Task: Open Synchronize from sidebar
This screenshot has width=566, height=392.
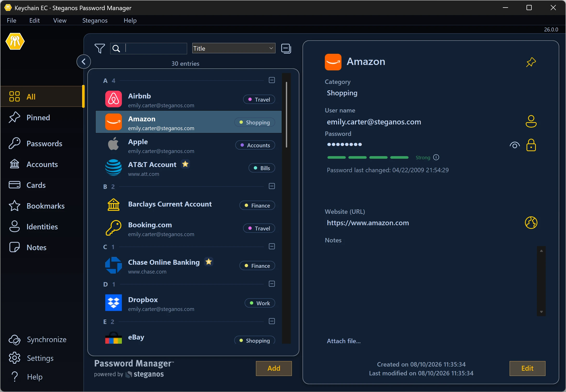Action: 38,340
